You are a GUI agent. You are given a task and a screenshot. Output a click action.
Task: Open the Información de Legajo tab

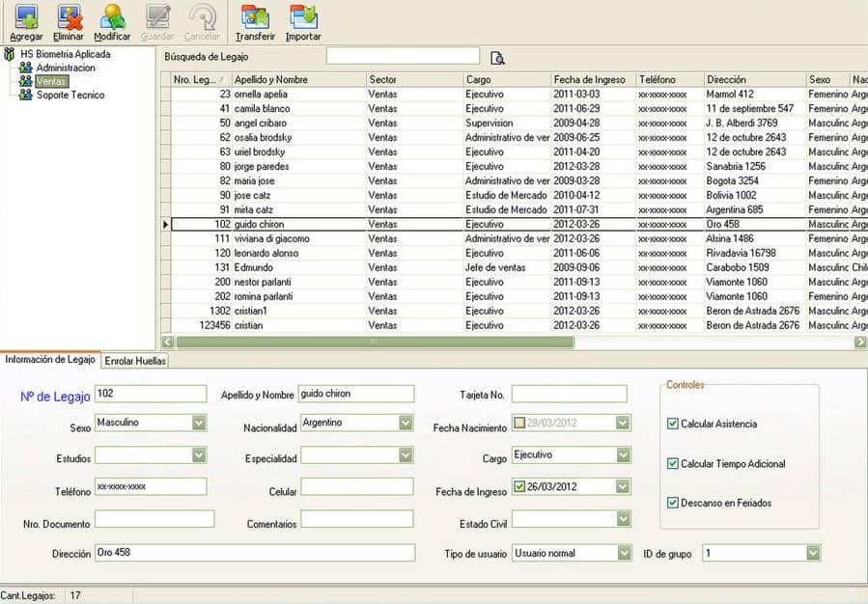(x=50, y=360)
